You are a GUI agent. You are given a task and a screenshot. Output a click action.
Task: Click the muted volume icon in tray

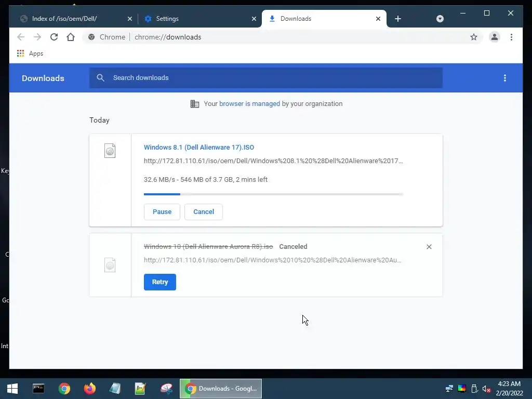(486, 389)
